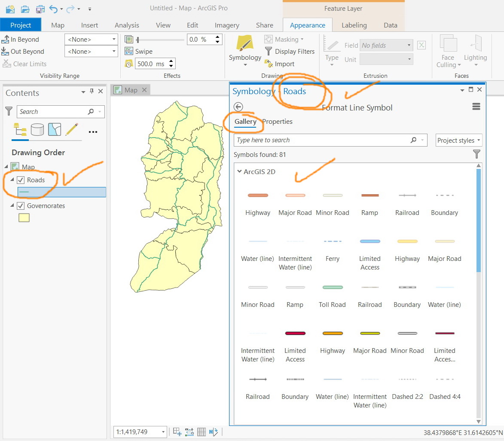
Task: Toggle the List By Selection icon
Action: click(x=55, y=129)
